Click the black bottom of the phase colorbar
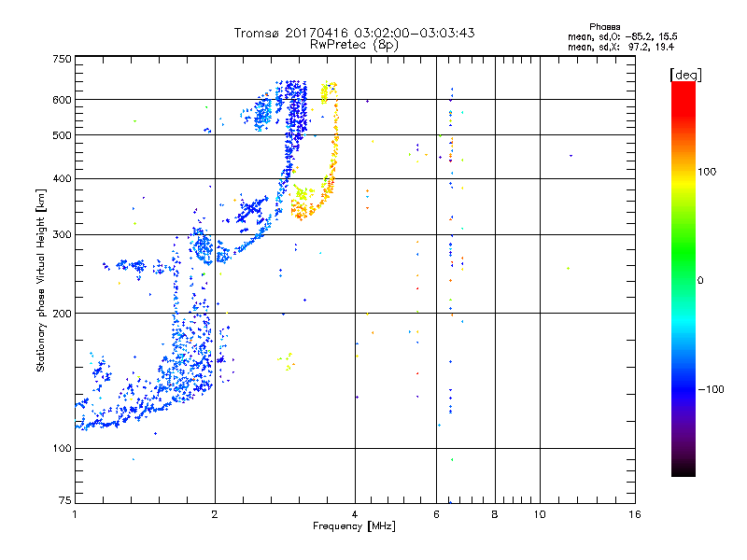This screenshot has height=560, width=747. (x=684, y=469)
